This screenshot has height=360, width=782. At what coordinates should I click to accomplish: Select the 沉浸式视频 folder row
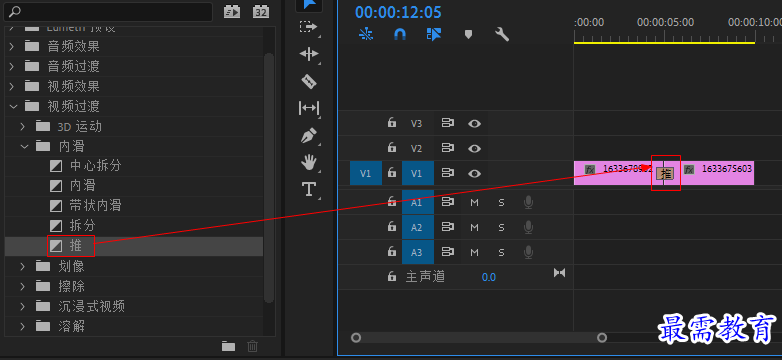[x=134, y=306]
